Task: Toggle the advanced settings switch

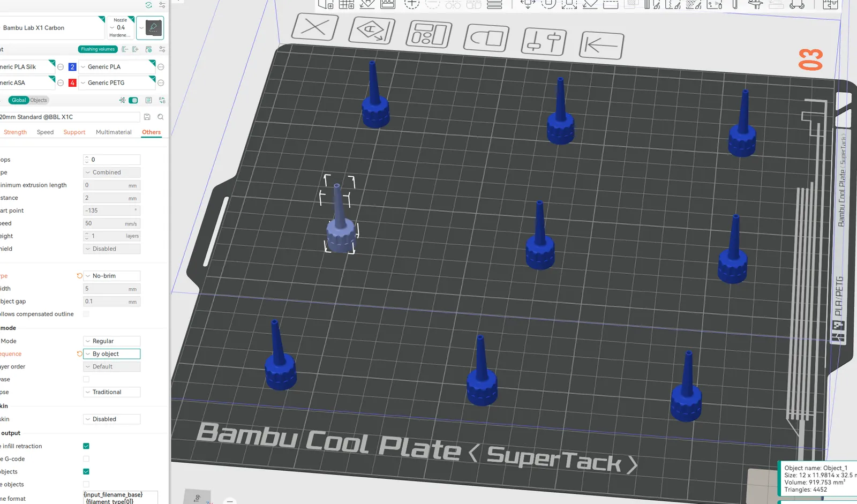Action: [133, 100]
